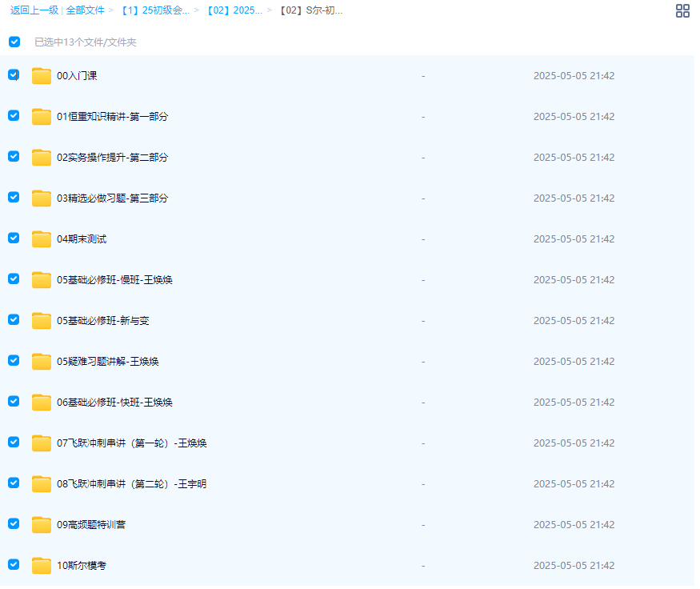Click the 10斯尔模考 folder name
The height and width of the screenshot is (589, 700).
tap(82, 565)
